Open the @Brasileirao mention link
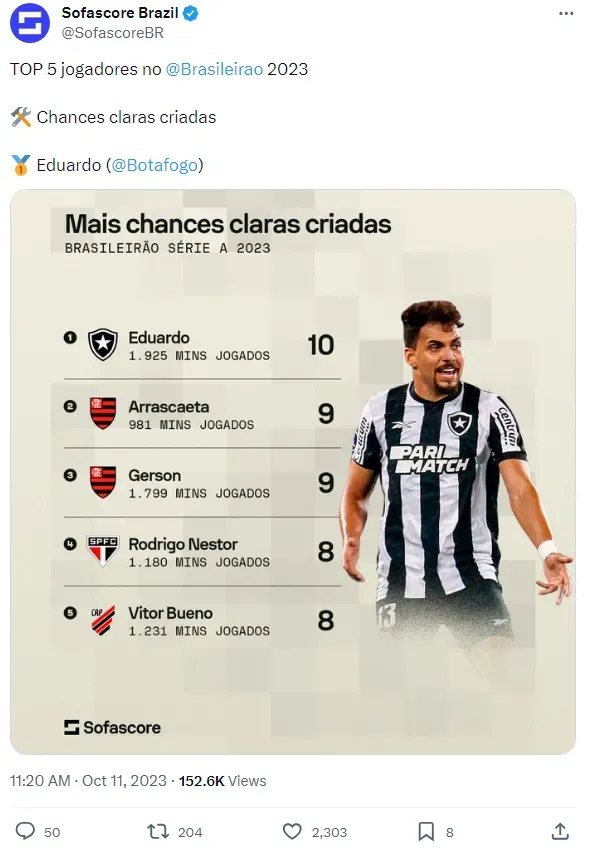Viewport: 589px width, 854px height. (214, 69)
